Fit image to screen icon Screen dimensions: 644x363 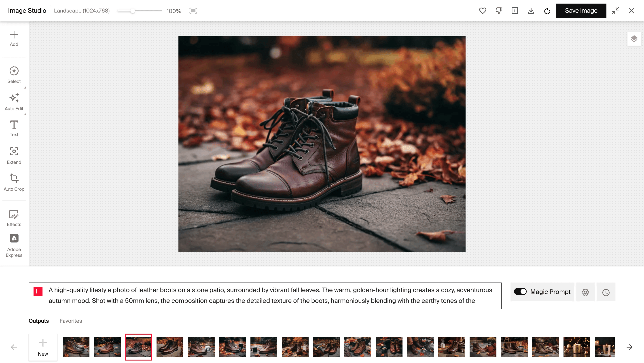(193, 11)
